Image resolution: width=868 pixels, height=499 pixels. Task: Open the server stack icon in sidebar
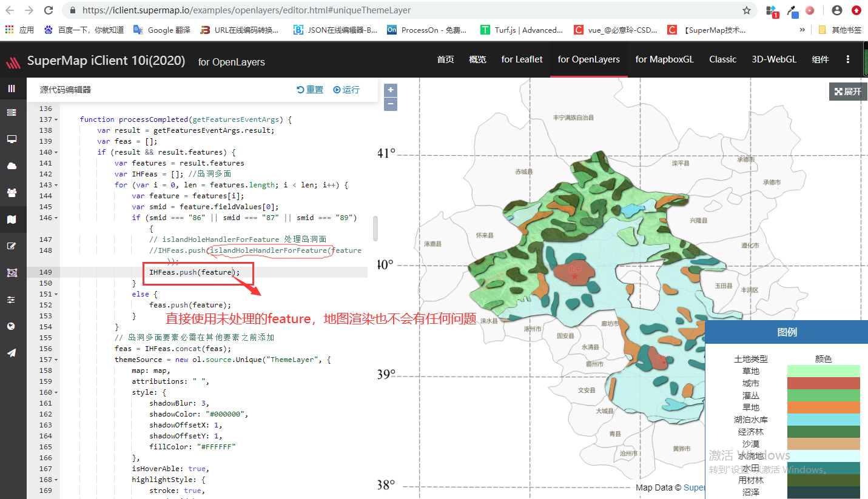click(12, 113)
